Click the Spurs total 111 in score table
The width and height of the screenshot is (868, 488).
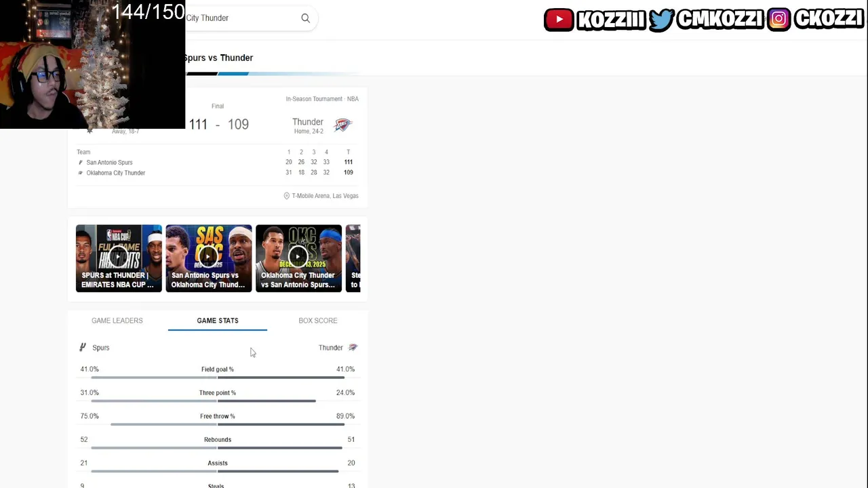[348, 162]
